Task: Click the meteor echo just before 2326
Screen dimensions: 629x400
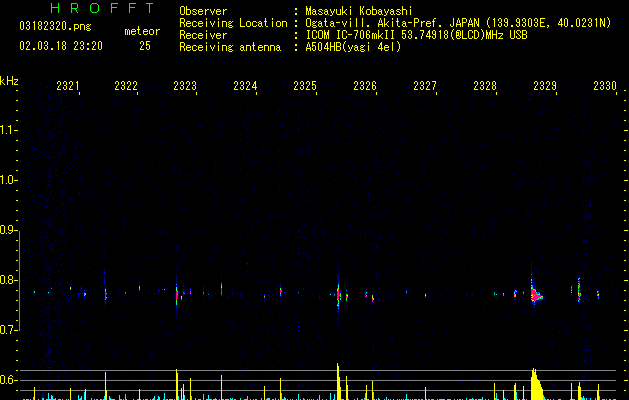Action: coord(338,296)
